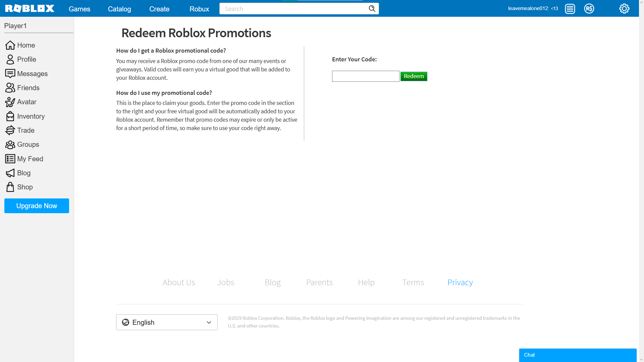Click the Home house icon in sidebar

point(10,45)
